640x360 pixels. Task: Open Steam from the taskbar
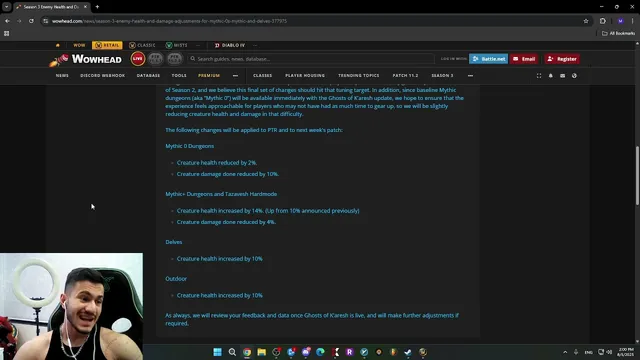click(x=408, y=352)
